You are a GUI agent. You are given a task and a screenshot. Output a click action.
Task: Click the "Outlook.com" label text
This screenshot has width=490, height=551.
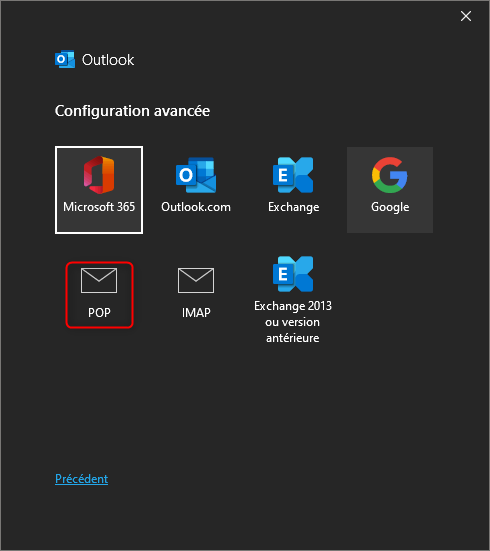click(x=196, y=207)
